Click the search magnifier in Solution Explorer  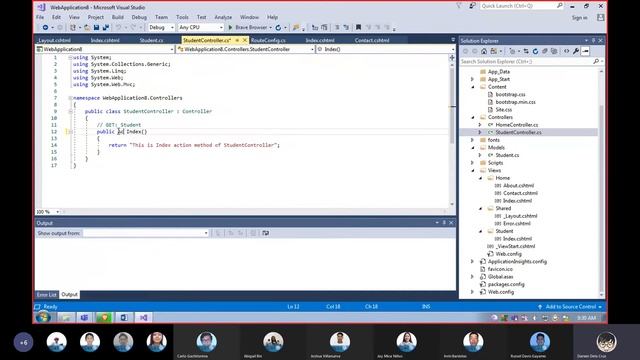coord(596,61)
